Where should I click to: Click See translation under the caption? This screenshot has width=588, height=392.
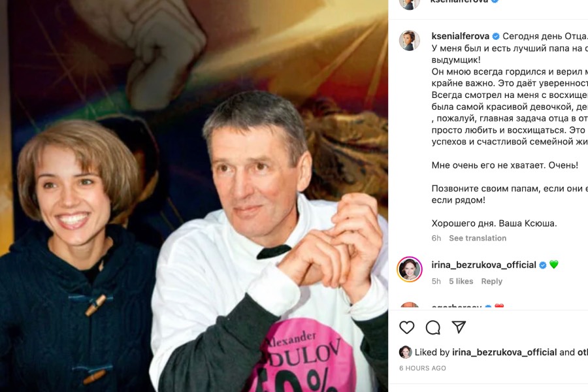[x=478, y=238]
